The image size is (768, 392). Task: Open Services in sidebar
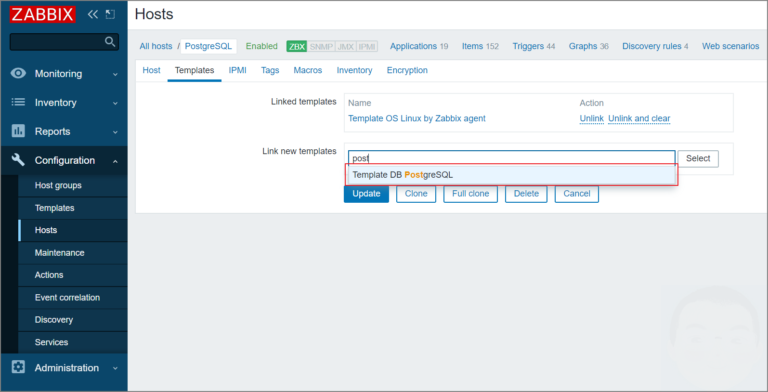tap(72, 342)
